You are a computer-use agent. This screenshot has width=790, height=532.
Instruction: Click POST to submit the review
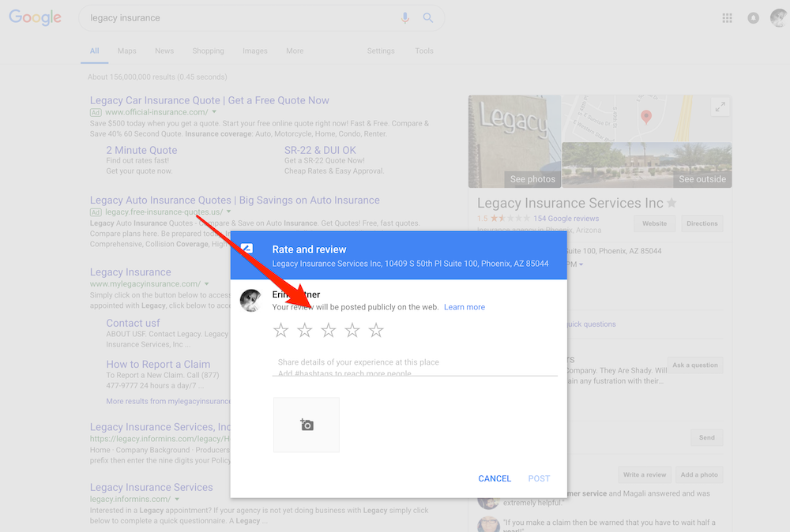click(x=539, y=478)
